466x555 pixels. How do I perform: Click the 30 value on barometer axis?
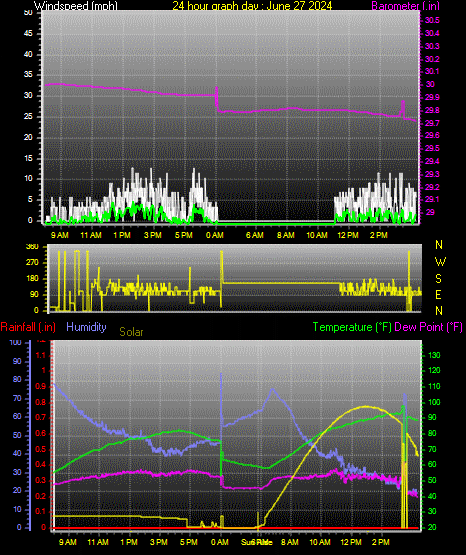point(430,84)
